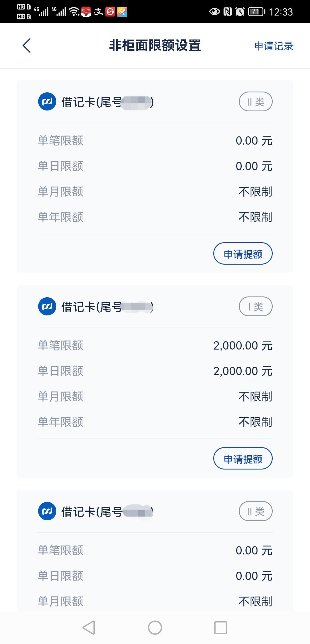Tap the bank logo on the second debit card
The image size is (310, 644).
click(x=47, y=307)
